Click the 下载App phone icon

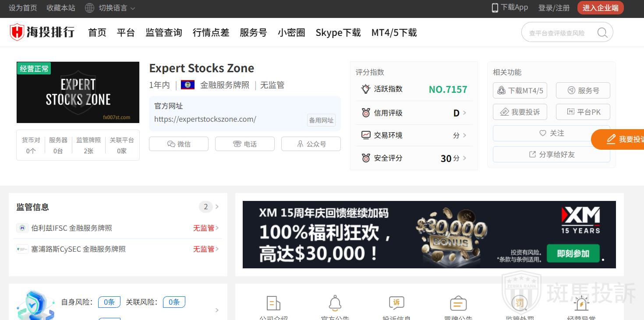click(495, 7)
